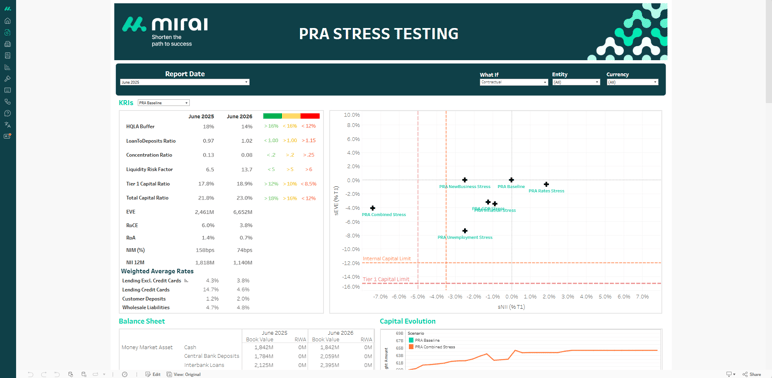The height and width of the screenshot is (378, 772).
Task: Click the EVE value 2,461M
Action: [x=204, y=212]
